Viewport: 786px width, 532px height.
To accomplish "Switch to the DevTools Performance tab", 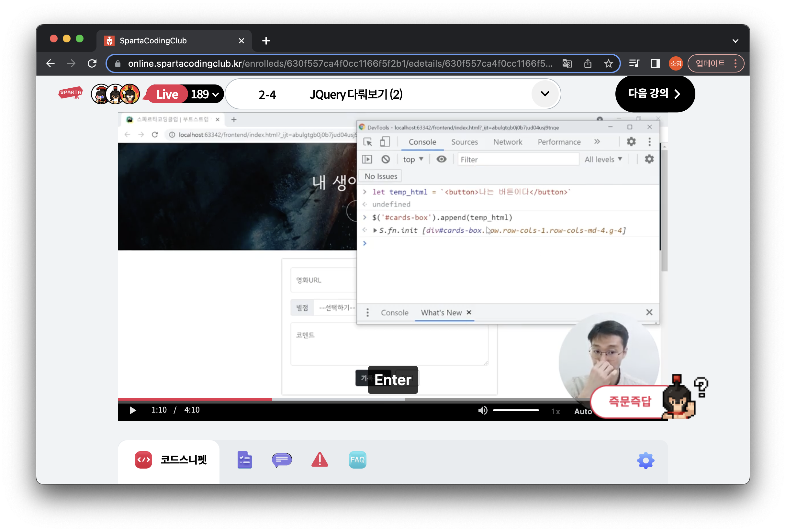I will pos(559,142).
